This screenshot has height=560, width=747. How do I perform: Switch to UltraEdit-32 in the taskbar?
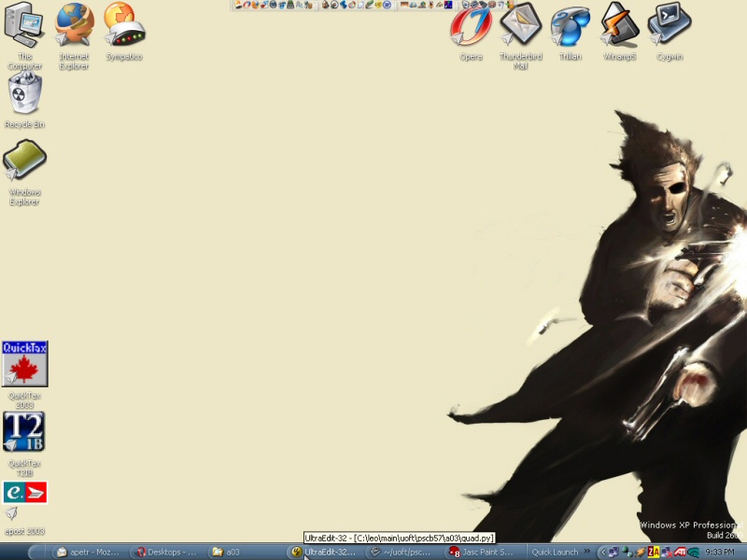323,552
